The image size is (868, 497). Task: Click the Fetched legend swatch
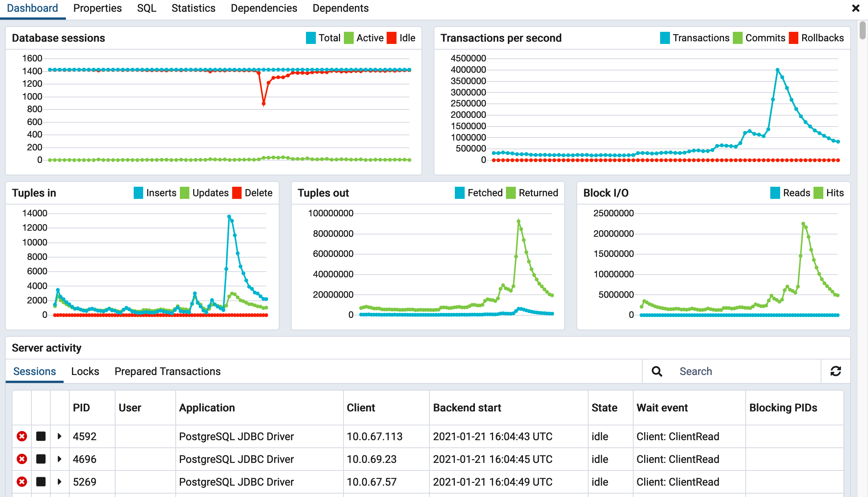tap(460, 193)
